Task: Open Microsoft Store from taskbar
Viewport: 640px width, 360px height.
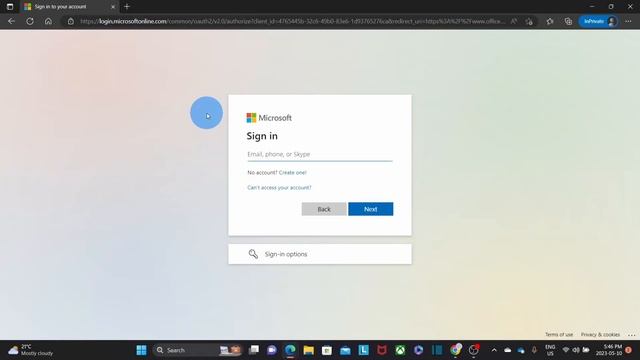Action: 327,350
